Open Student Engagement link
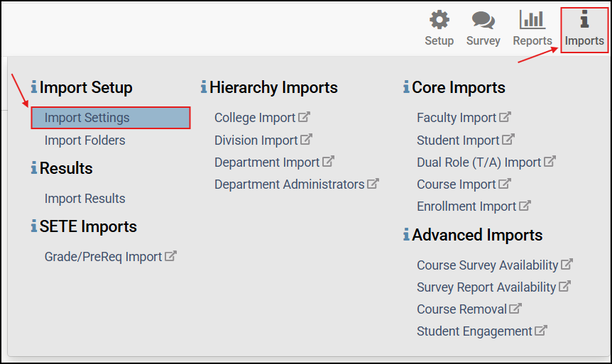 coord(474,331)
